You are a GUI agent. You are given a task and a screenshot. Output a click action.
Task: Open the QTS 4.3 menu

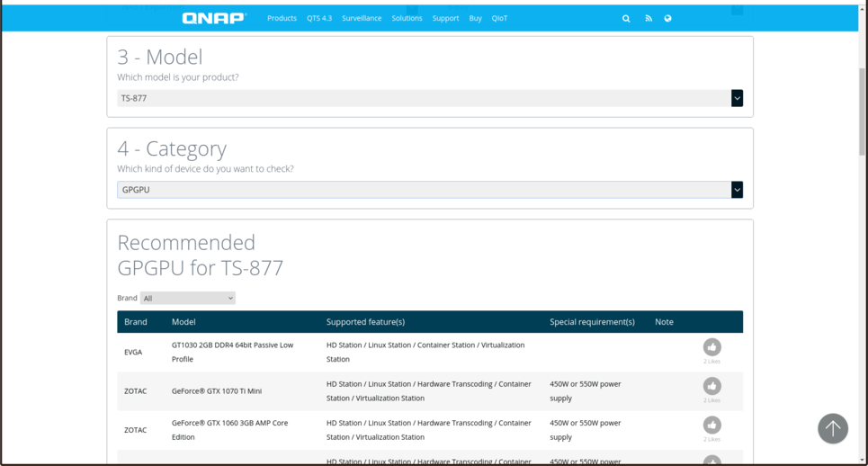coord(319,18)
